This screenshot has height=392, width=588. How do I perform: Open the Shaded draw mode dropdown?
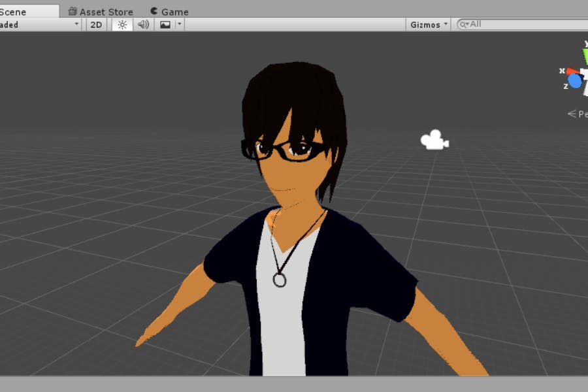point(39,24)
